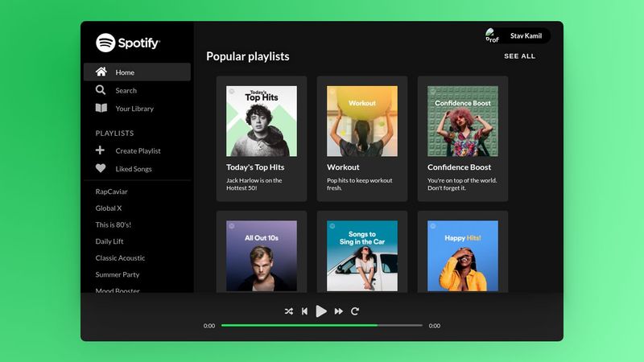Click 'Jack Harlow is on the Hottest 50!' description

pyautogui.click(x=254, y=184)
